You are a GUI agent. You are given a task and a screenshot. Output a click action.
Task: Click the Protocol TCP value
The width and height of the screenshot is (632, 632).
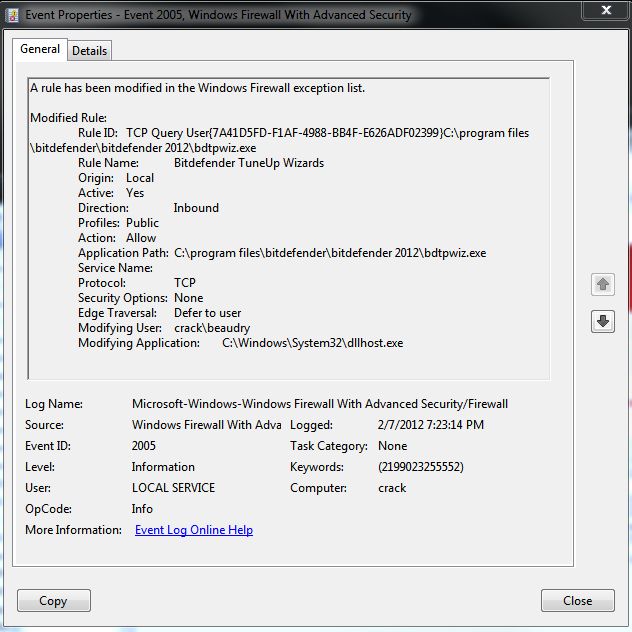click(185, 283)
